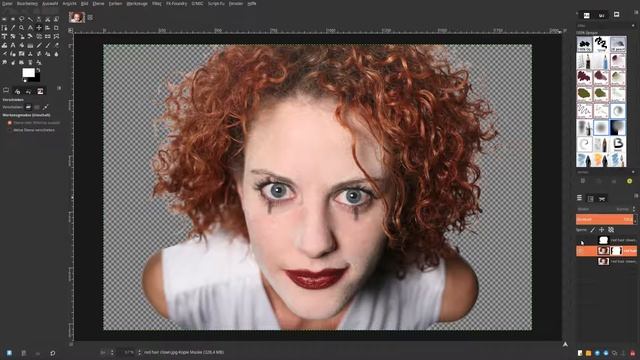The image size is (640, 360).
Task: Select the Crop tool
Action: coord(56,28)
